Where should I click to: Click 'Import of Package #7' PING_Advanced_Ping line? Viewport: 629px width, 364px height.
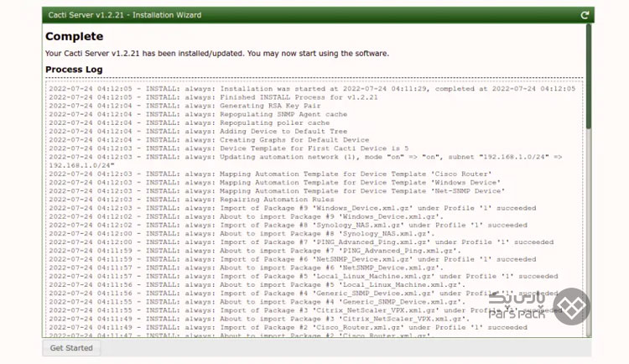click(x=301, y=242)
